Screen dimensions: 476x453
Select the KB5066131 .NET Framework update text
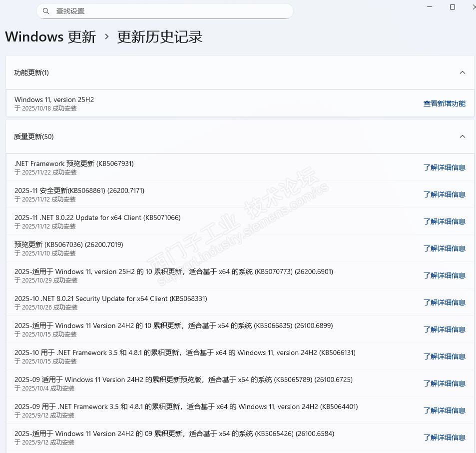[185, 352]
